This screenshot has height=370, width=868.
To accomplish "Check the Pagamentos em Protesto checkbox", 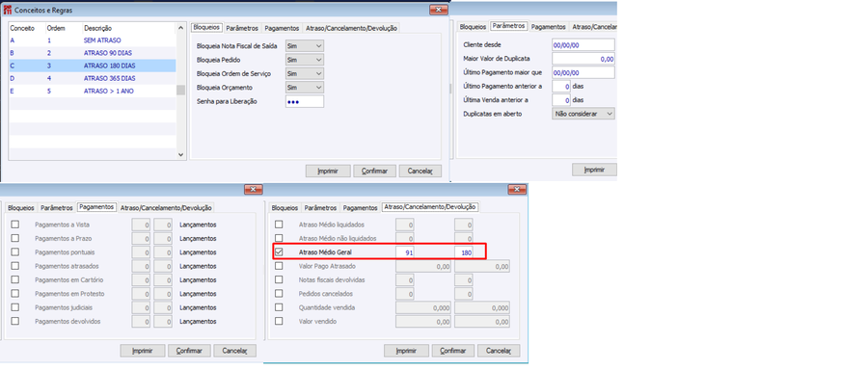I will [14, 294].
